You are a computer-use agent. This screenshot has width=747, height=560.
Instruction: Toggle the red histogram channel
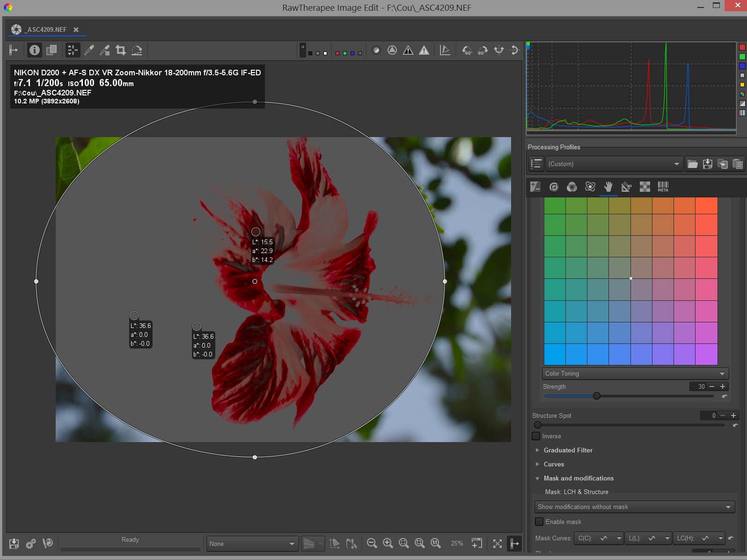(742, 47)
